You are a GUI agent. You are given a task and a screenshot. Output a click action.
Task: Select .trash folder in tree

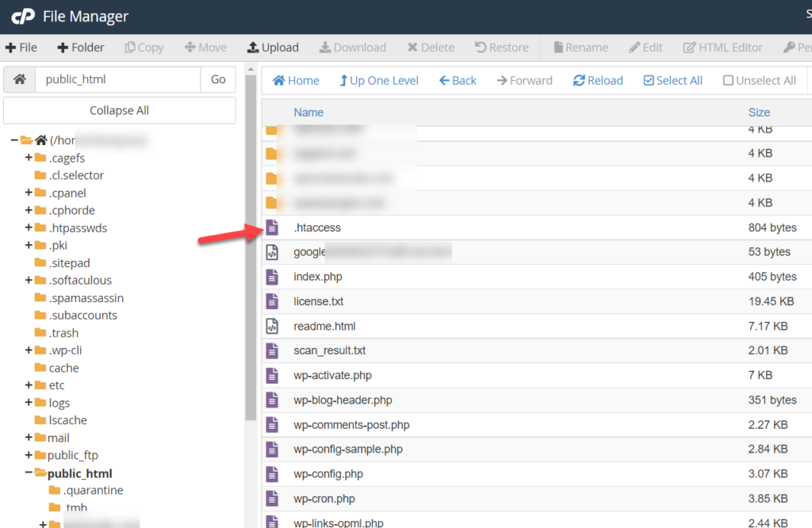(x=63, y=333)
